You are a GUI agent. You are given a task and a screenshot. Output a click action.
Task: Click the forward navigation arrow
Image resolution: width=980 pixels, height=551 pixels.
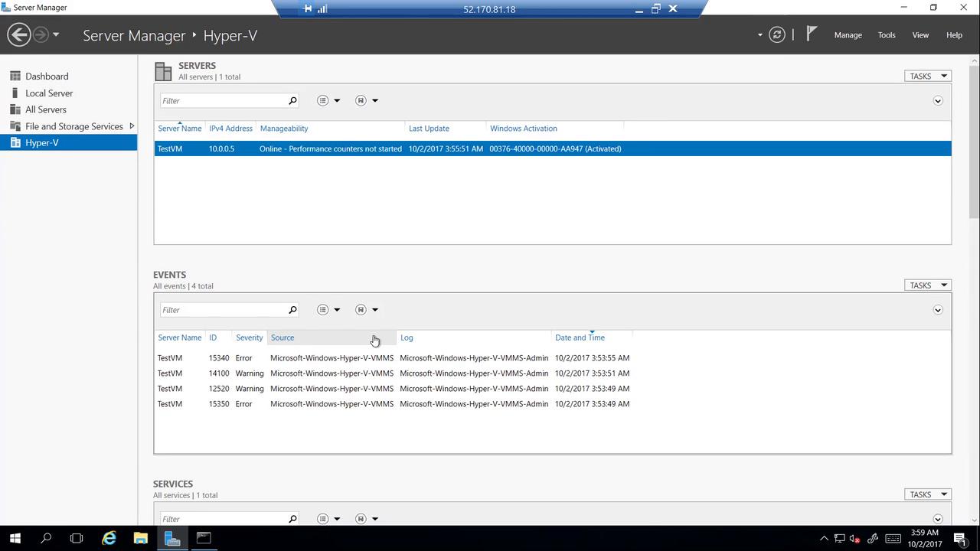pyautogui.click(x=41, y=34)
